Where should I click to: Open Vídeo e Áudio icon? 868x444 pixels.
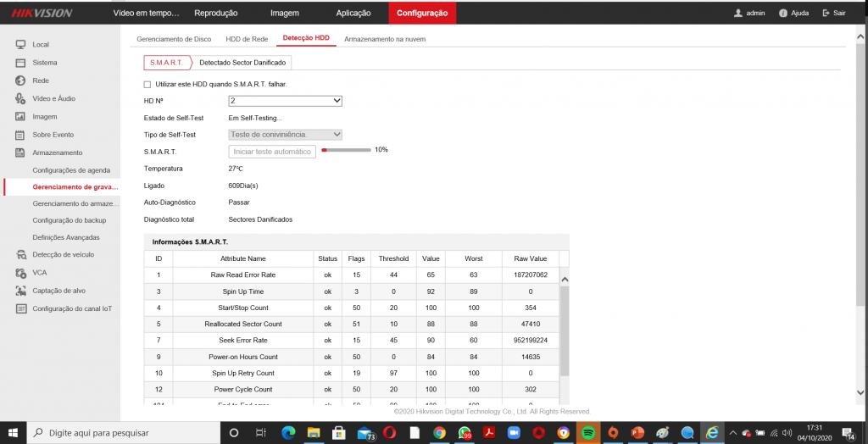(20, 98)
